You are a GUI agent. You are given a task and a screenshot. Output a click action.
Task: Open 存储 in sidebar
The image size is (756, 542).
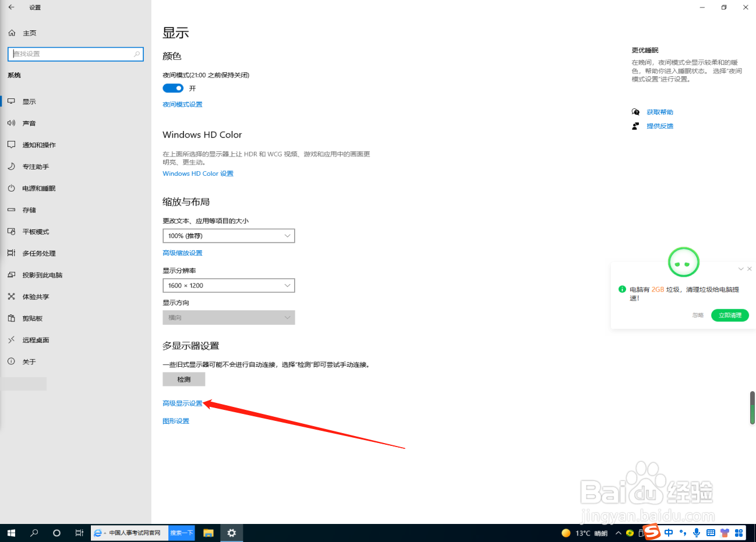click(29, 210)
